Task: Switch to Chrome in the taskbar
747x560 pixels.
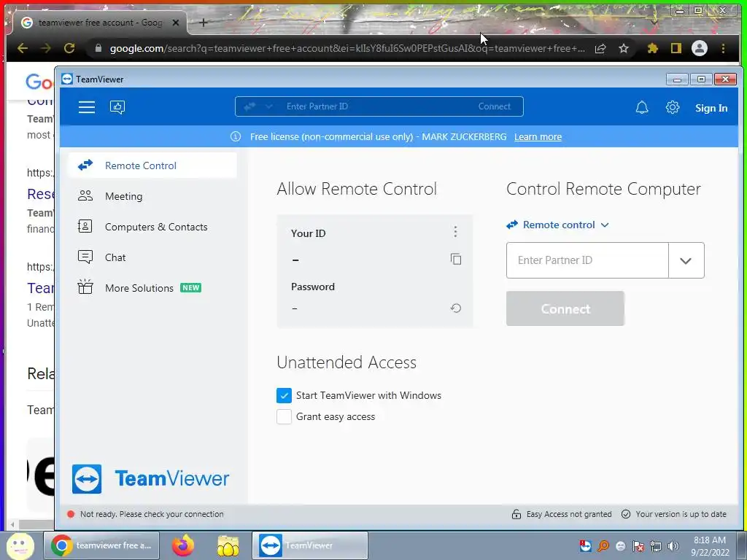Action: coord(101,545)
